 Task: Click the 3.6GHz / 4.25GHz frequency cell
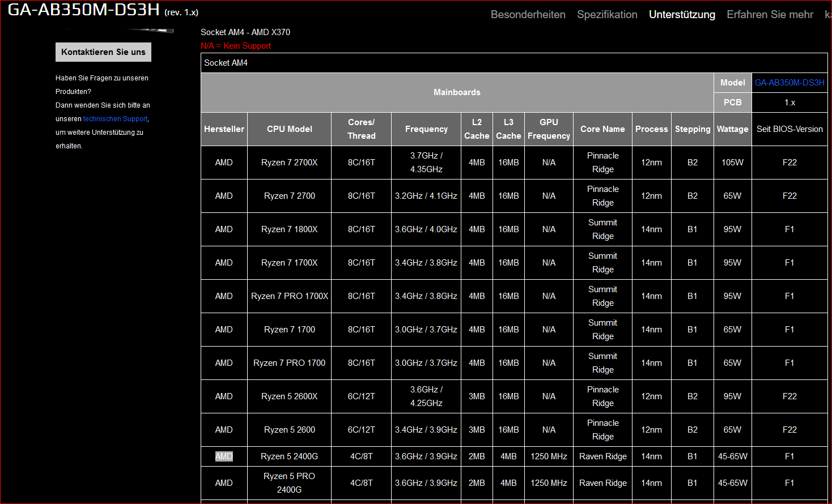426,396
